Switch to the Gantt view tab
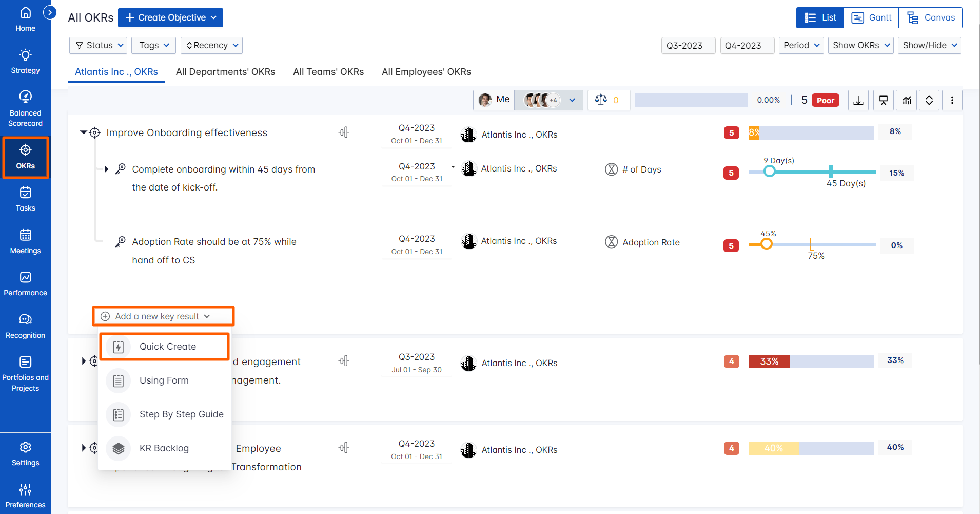Viewport: 980px width, 514px height. pyautogui.click(x=871, y=17)
